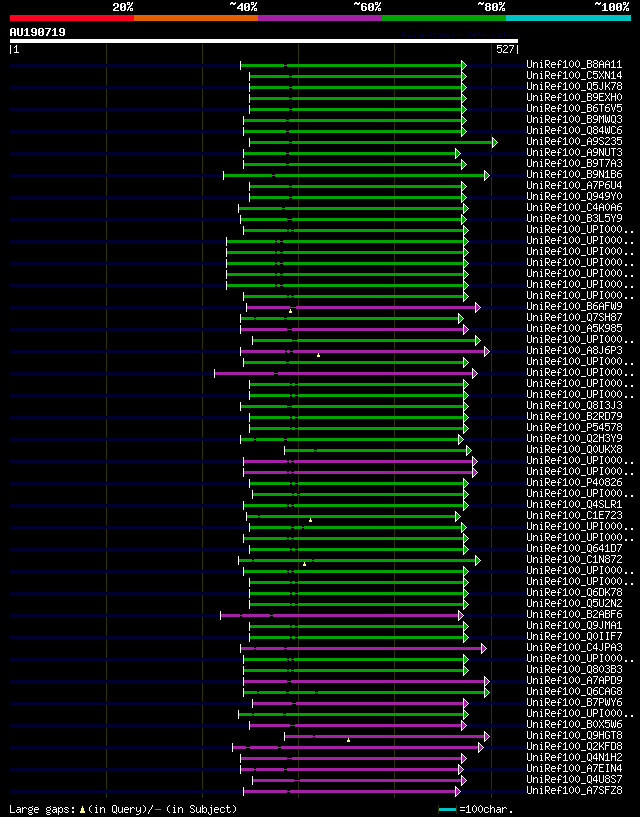The image size is (640, 817).
Task: Click the arrowhead ending the B8AA11 alignment
Action: (x=464, y=65)
